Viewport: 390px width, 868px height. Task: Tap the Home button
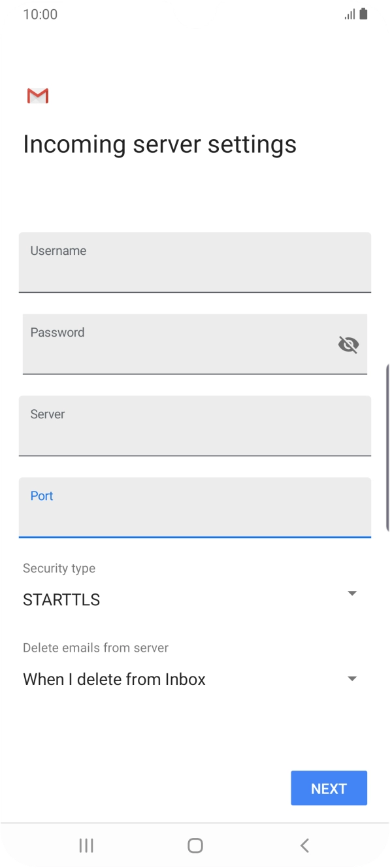pos(195,844)
